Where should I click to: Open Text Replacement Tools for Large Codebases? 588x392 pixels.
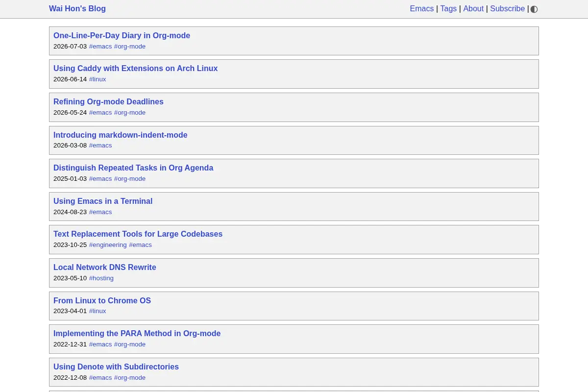[x=138, y=234]
